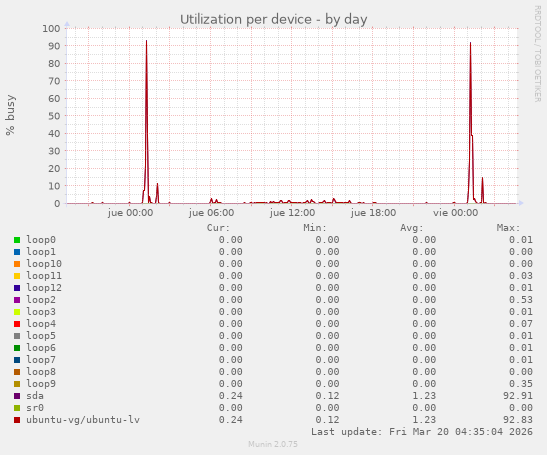Click the loop6 dark green swatch
Image resolution: width=547 pixels, height=455 pixels.
pos(17,348)
